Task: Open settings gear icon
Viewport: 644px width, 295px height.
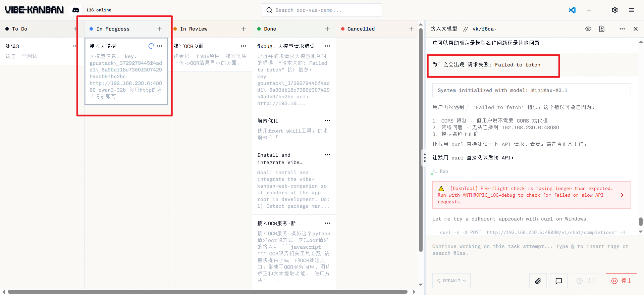Action: tap(615, 10)
